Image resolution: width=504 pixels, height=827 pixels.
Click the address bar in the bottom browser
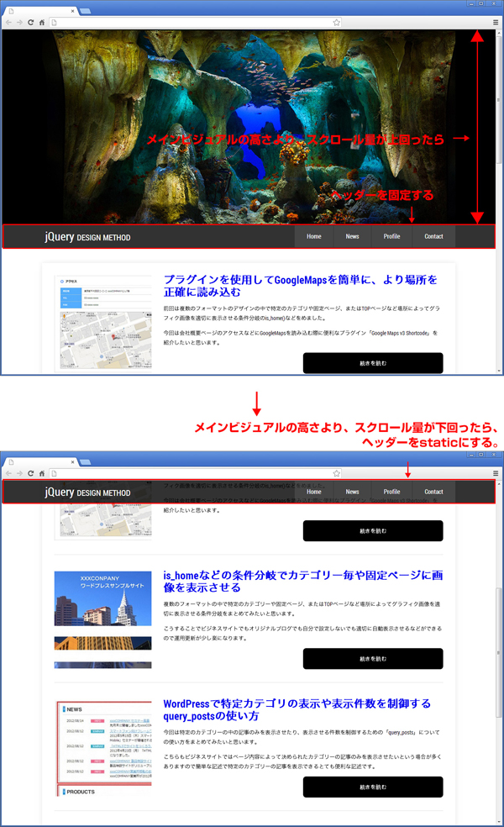coord(193,473)
